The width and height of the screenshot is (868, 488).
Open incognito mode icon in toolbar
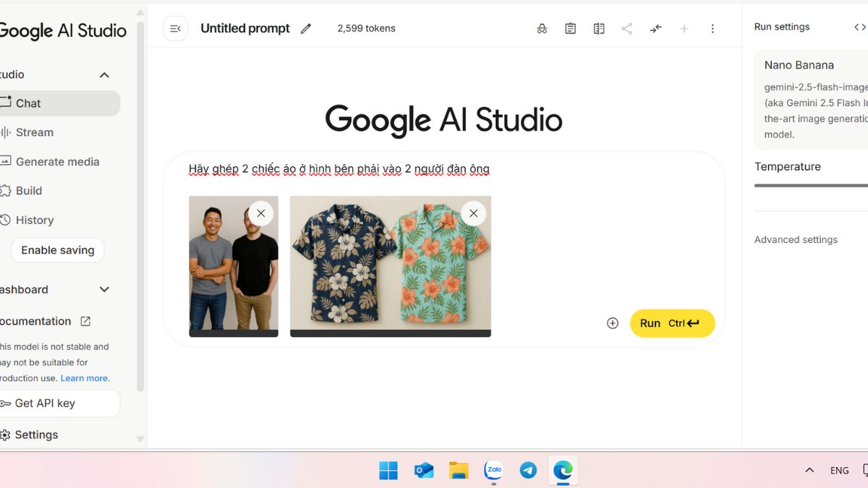[542, 28]
